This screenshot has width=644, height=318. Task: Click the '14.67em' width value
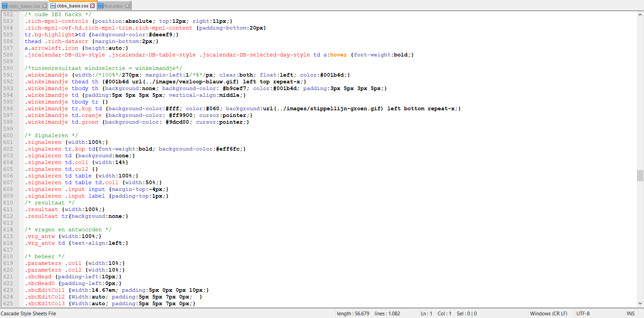click(103, 290)
